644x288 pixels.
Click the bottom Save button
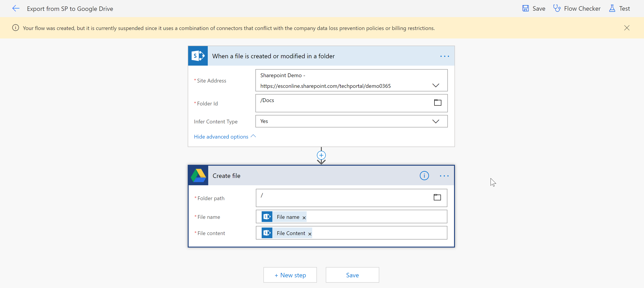352,275
